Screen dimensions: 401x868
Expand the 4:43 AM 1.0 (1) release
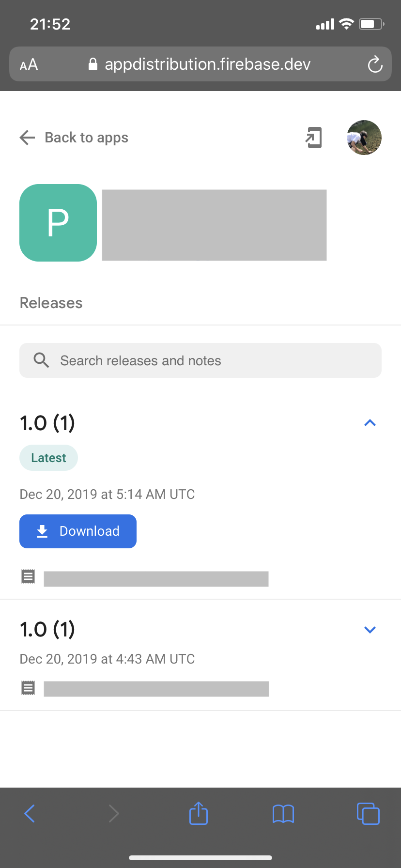[370, 630]
